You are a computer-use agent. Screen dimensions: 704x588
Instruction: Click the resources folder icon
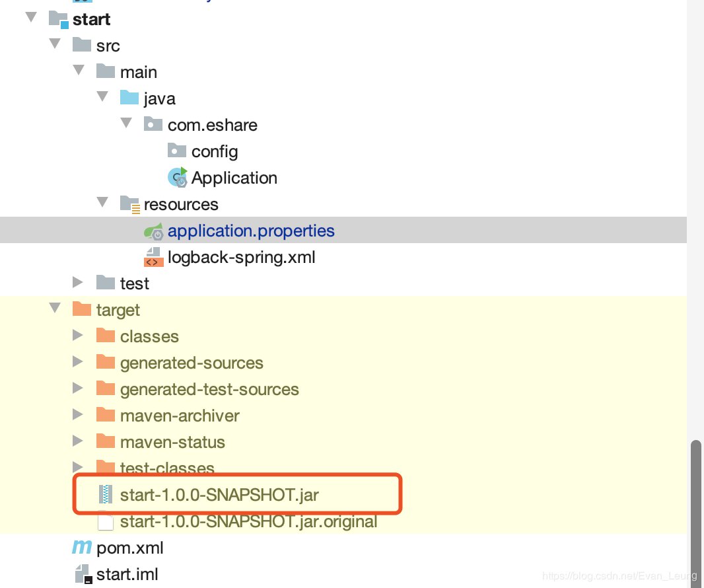pyautogui.click(x=129, y=204)
